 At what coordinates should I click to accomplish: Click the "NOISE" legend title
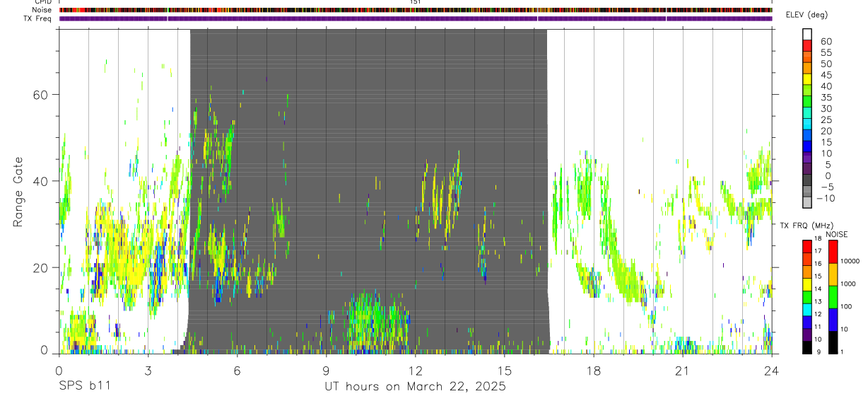[x=836, y=234]
